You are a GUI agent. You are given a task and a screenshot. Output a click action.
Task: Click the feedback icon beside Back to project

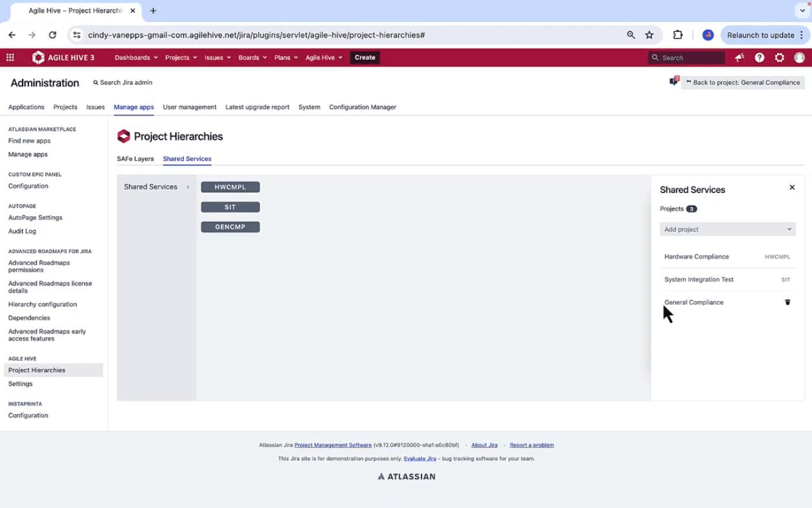[x=674, y=82]
